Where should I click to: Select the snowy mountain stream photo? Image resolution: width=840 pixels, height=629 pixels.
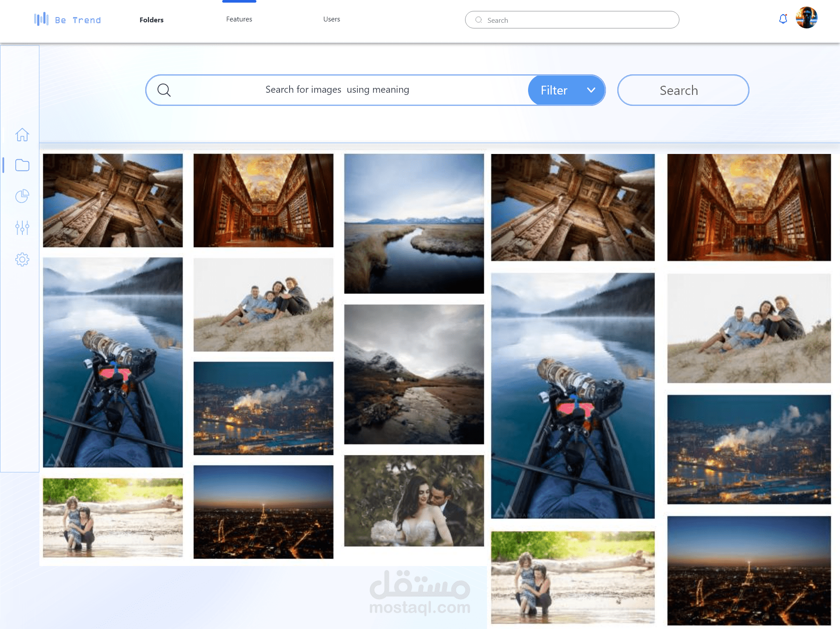pos(414,374)
